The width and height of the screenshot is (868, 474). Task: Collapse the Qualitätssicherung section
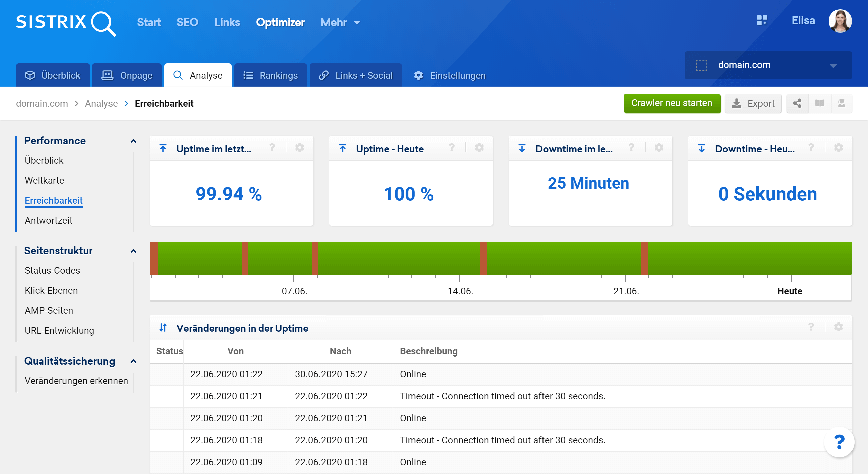click(x=133, y=361)
